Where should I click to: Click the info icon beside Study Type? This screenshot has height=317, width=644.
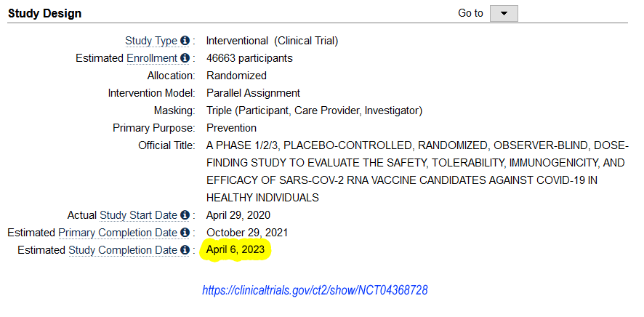(185, 41)
